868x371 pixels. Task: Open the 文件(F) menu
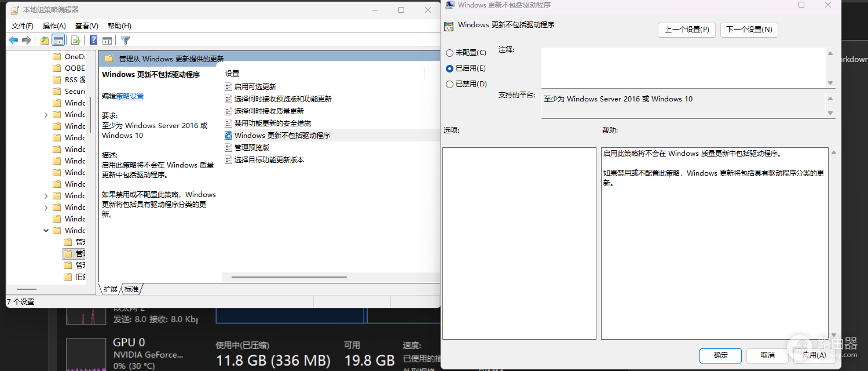coord(23,26)
